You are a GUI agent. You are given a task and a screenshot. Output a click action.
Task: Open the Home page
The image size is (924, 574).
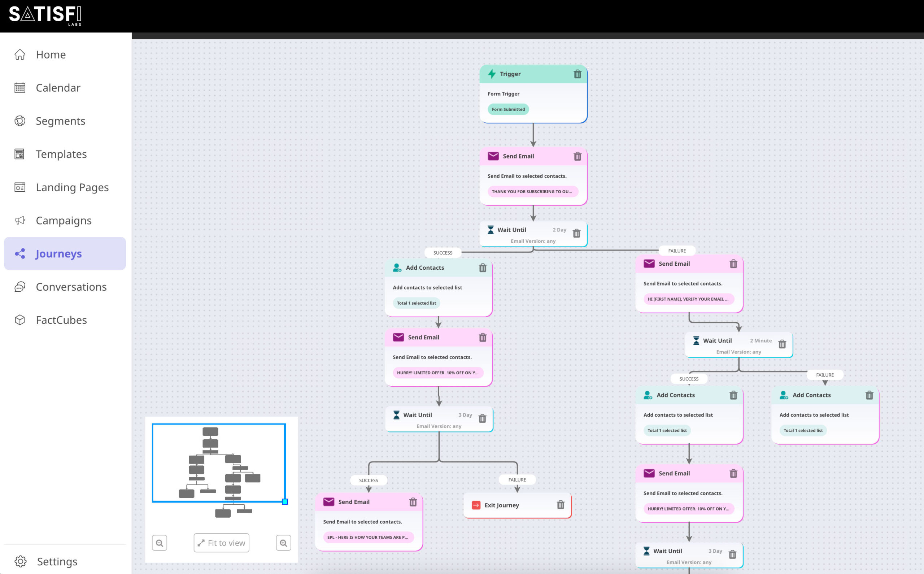click(65, 55)
